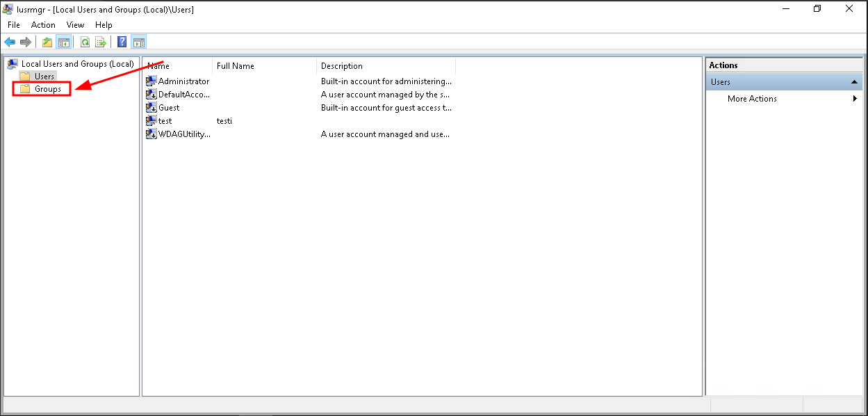
Task: Expand More Actions submenu arrow
Action: pyautogui.click(x=855, y=99)
